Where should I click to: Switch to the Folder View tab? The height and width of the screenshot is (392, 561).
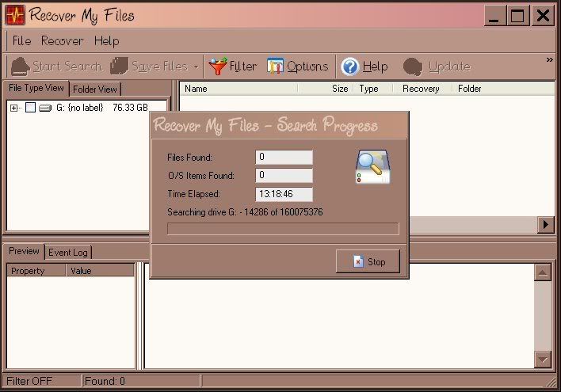tap(95, 89)
